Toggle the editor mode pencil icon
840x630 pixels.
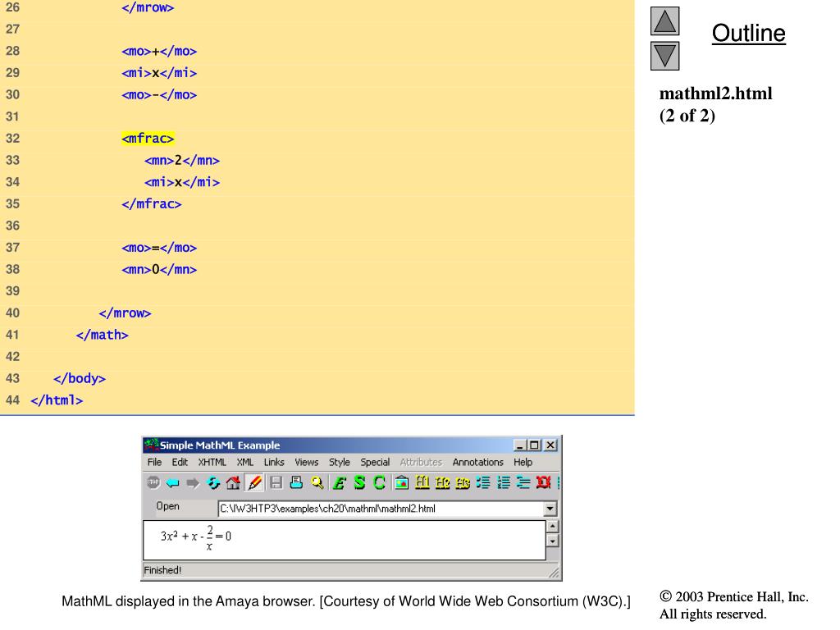(x=254, y=482)
